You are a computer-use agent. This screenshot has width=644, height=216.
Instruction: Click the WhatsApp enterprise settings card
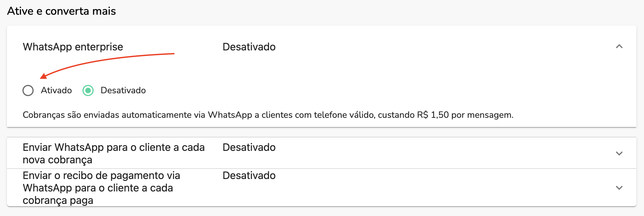[321, 75]
